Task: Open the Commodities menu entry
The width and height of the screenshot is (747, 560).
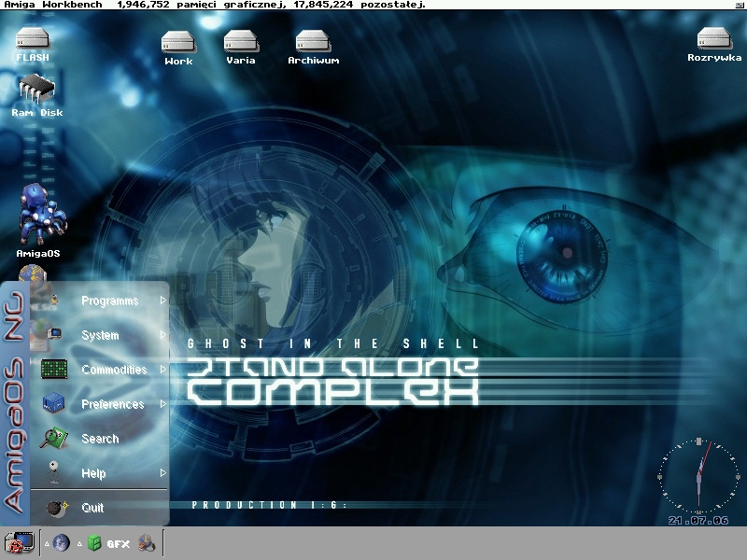Action: (x=100, y=370)
